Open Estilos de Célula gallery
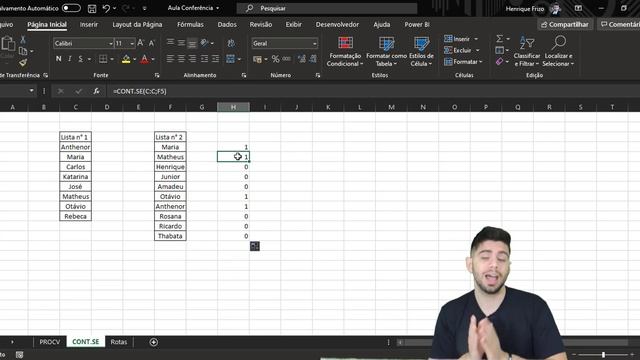The height and width of the screenshot is (360, 640). [x=421, y=51]
